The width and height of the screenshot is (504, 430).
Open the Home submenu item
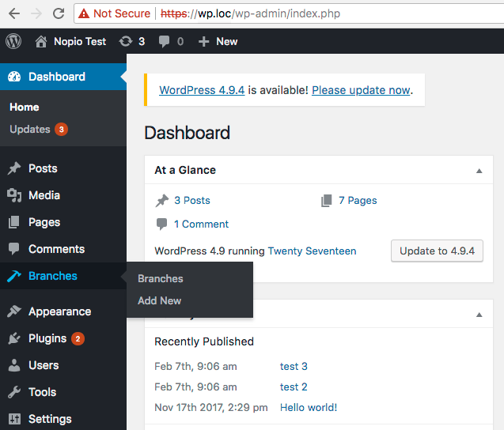(25, 107)
